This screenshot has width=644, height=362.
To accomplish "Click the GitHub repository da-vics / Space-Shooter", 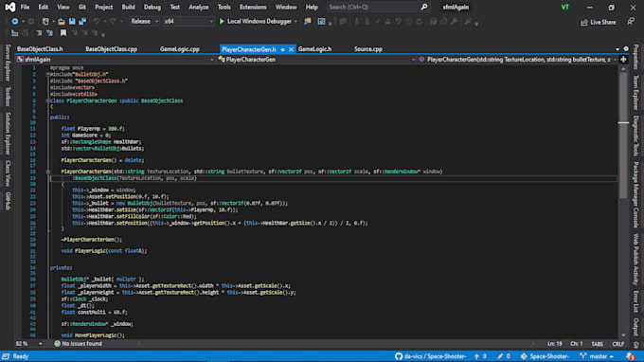I will 430,356.
